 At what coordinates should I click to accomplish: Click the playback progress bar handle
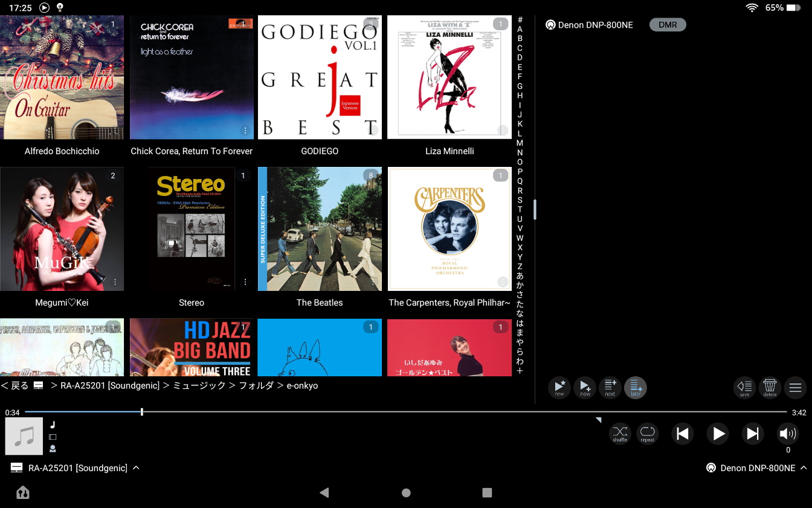[142, 412]
